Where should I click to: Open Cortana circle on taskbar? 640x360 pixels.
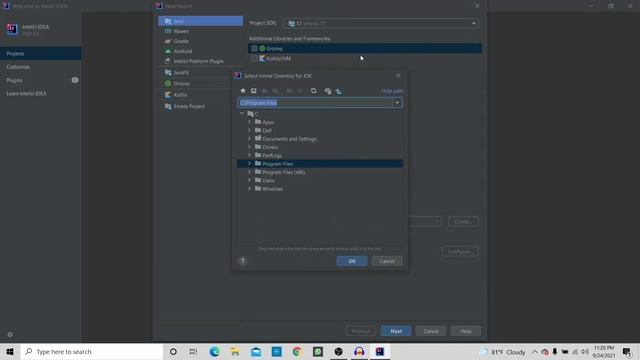[x=173, y=351]
